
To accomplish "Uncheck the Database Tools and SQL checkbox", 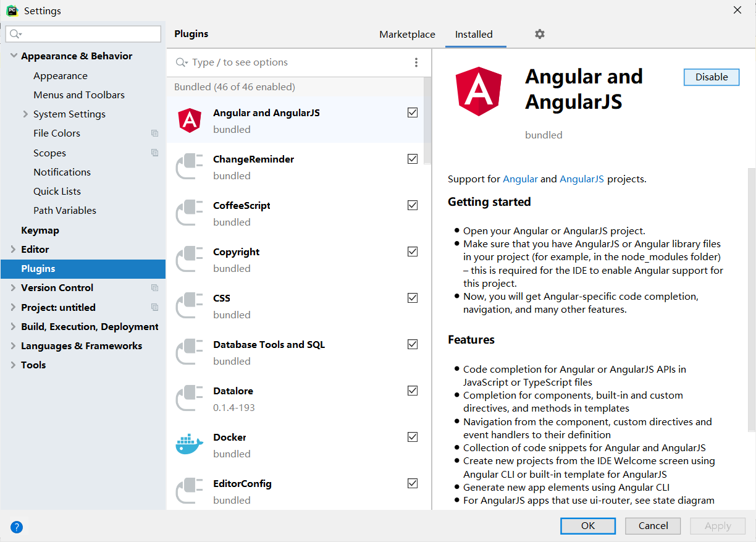I will point(413,344).
